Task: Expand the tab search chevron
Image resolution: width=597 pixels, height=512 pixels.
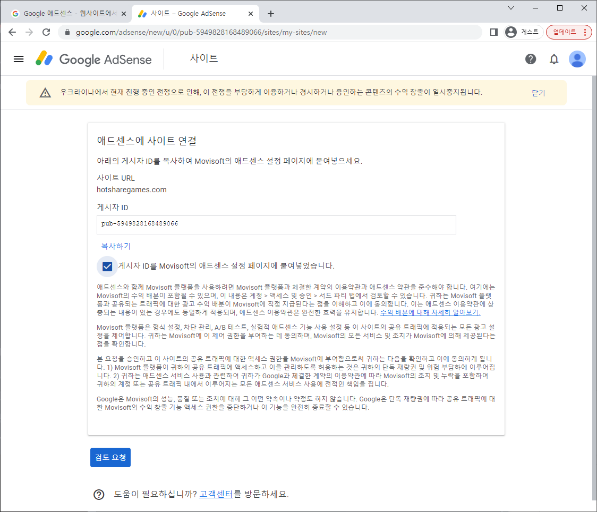Action: point(511,8)
